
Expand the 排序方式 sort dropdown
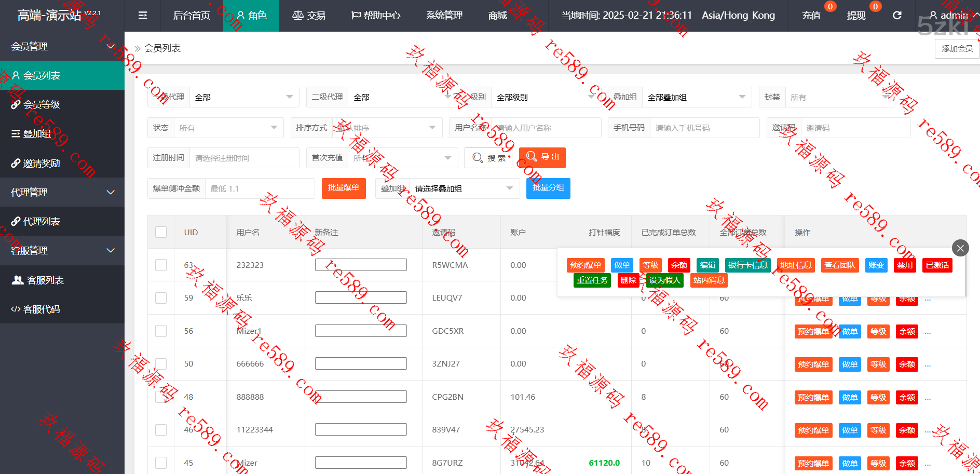point(387,128)
